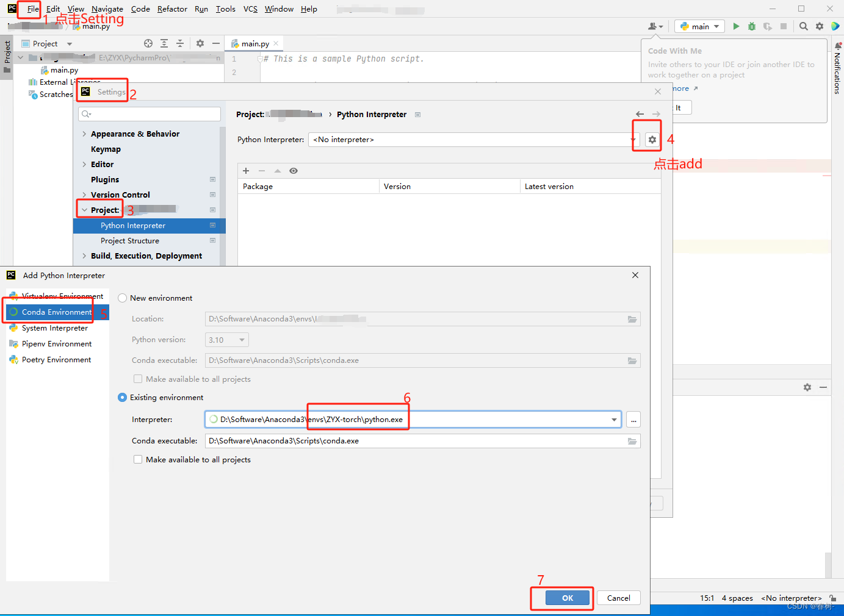The height and width of the screenshot is (616, 844).
Task: Hide the Project tool window minus icon
Action: click(216, 43)
